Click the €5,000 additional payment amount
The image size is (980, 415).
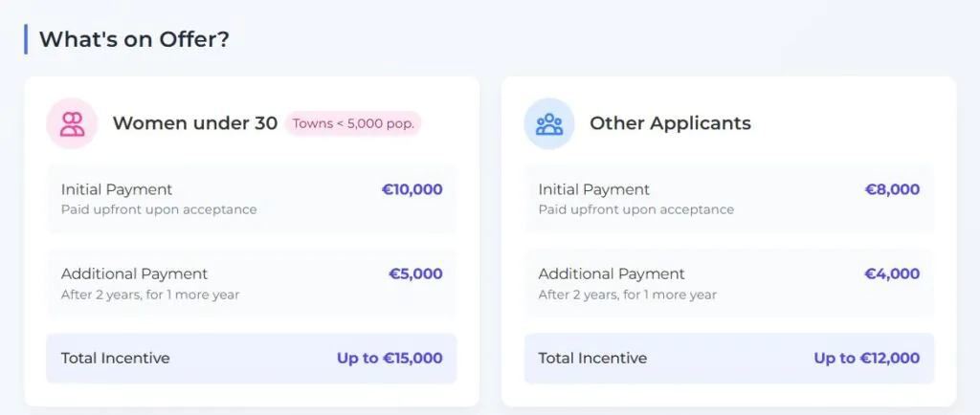pos(415,274)
